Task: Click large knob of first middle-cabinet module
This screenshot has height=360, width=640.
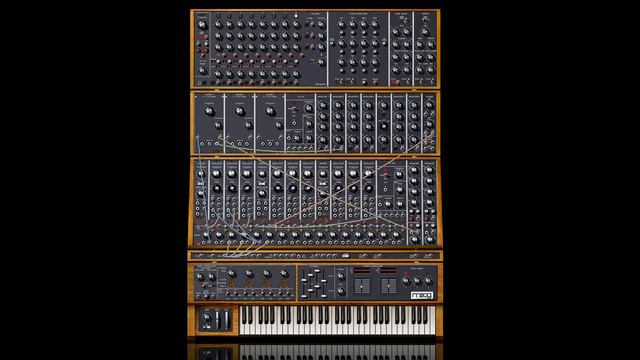Action: (x=209, y=111)
